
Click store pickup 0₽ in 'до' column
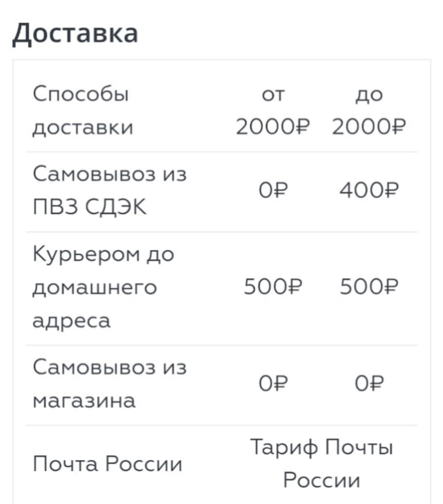coord(369,384)
